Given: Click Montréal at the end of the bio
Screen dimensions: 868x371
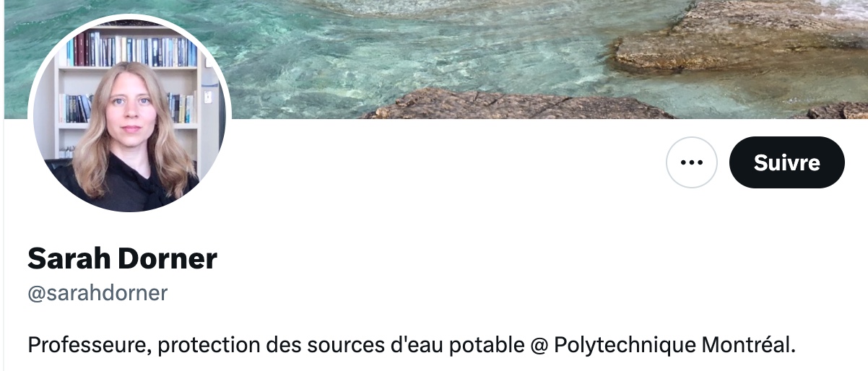Looking at the screenshot, I should 748,344.
